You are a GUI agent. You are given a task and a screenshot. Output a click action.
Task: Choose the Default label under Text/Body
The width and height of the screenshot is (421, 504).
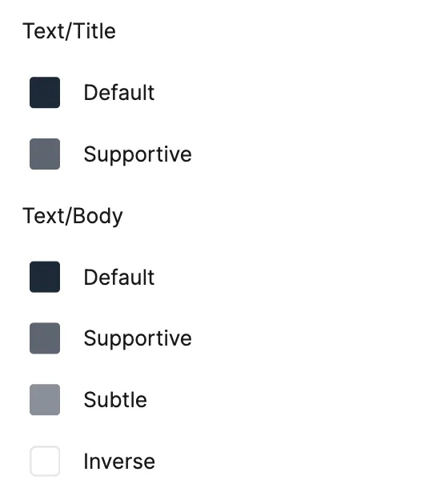click(x=119, y=277)
